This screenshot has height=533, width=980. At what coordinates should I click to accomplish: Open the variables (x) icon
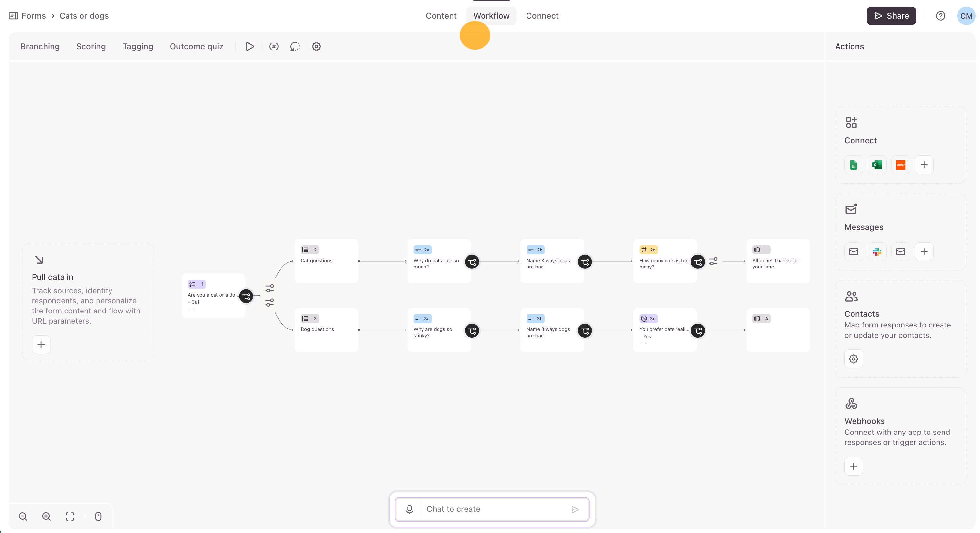pyautogui.click(x=274, y=46)
